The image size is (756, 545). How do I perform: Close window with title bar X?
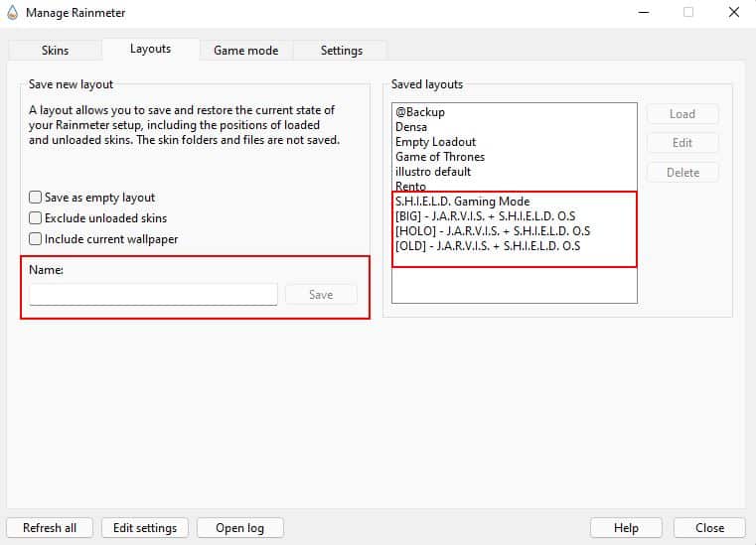(734, 13)
